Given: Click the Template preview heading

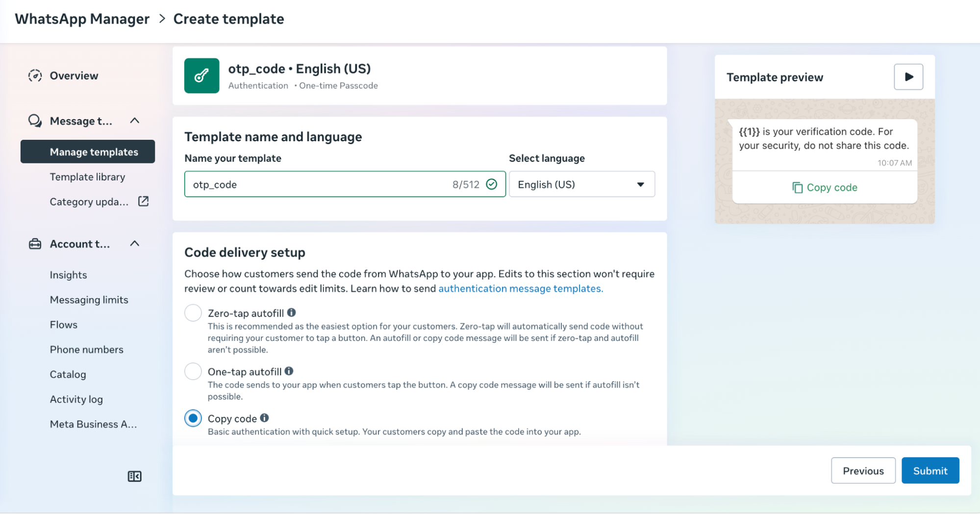Looking at the screenshot, I should click(775, 77).
